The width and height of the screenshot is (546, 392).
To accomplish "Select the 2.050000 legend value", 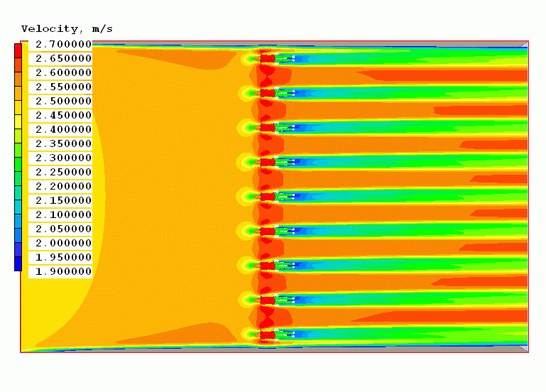I will [x=63, y=229].
